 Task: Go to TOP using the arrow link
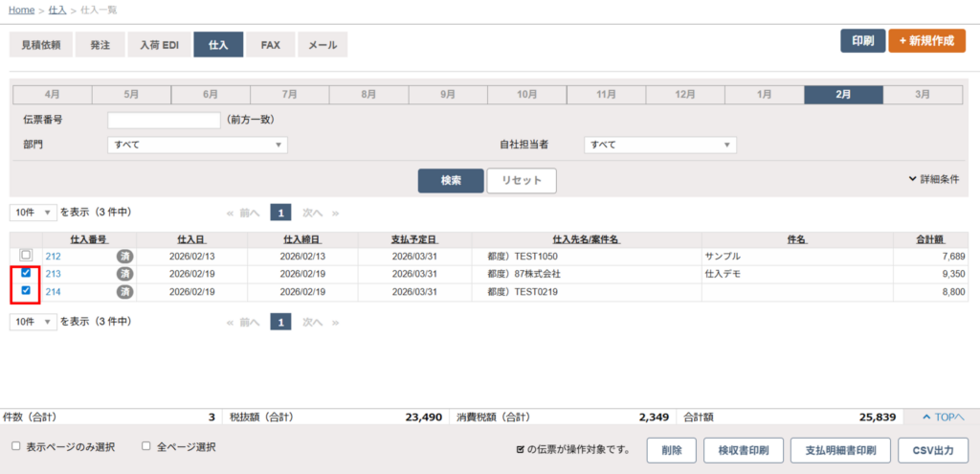(943, 418)
